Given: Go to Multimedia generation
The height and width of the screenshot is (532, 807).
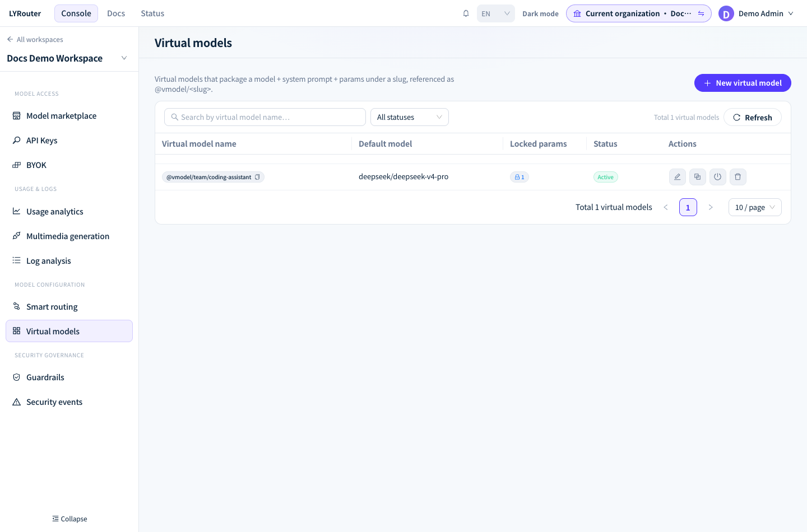Looking at the screenshot, I should tap(69, 236).
